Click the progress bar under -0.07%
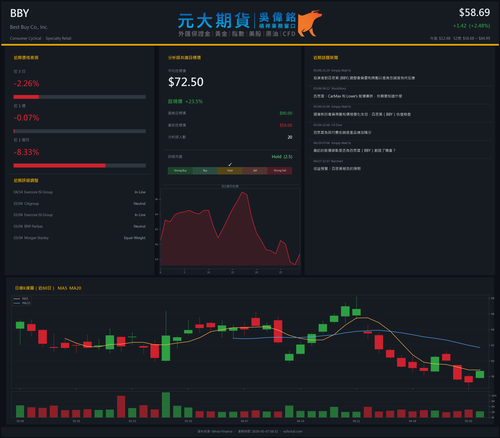The width and height of the screenshot is (500, 438). (80, 131)
